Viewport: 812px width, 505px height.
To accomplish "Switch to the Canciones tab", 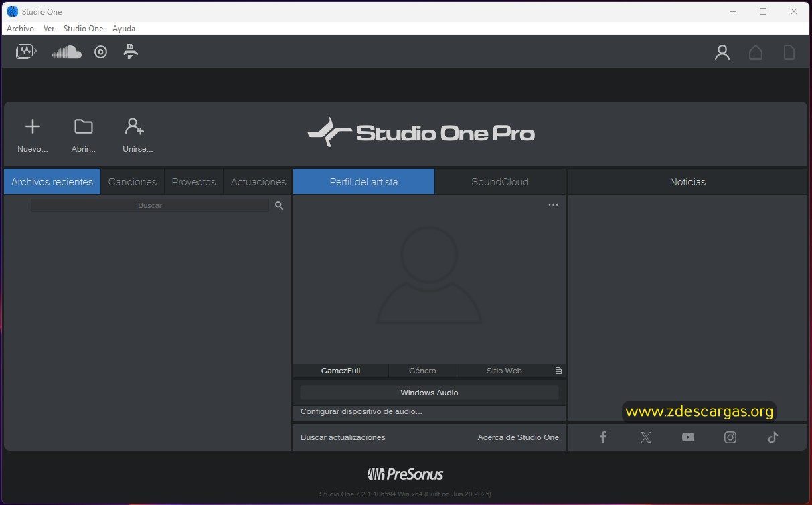I will tap(133, 182).
